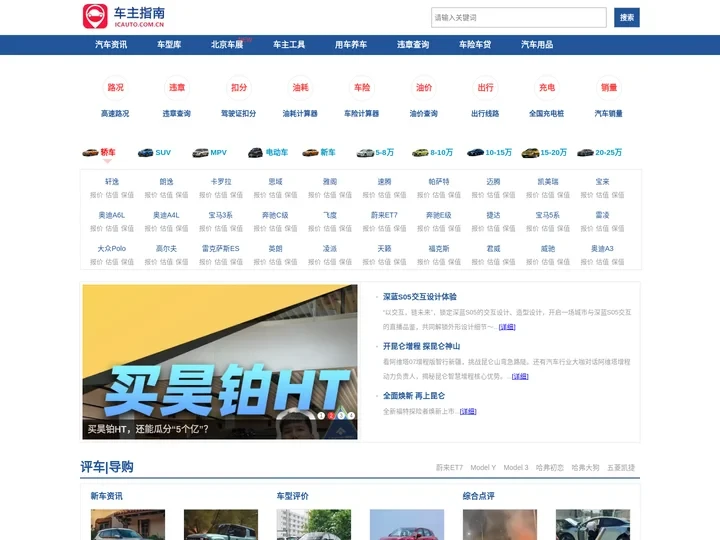Click the Model Y tag link
Screen dimensions: 720x540
tap(483, 467)
